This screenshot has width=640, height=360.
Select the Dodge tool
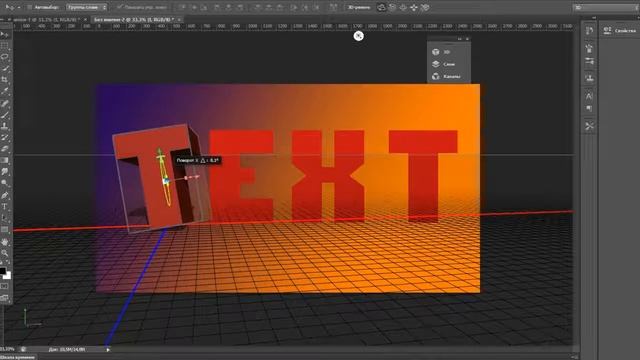[x=4, y=183]
